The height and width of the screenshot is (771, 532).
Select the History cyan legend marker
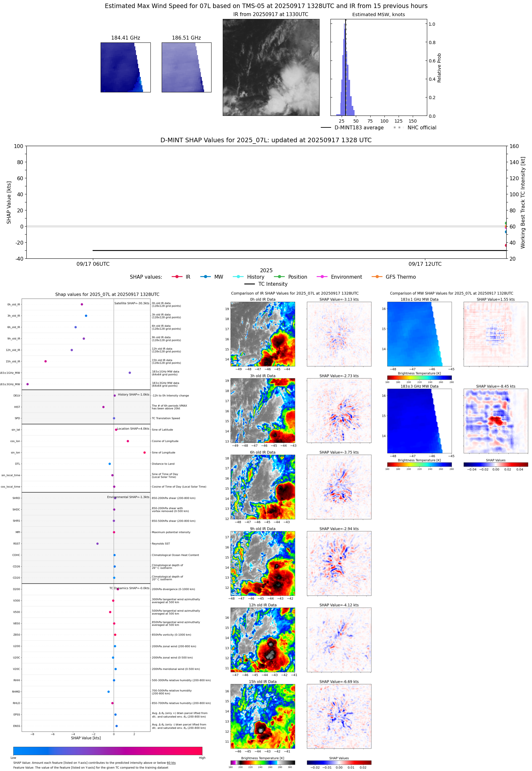tap(238, 276)
